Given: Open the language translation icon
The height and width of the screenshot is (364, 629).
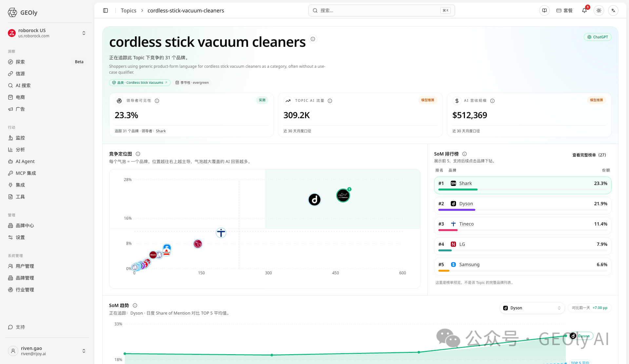Looking at the screenshot, I should (613, 10).
